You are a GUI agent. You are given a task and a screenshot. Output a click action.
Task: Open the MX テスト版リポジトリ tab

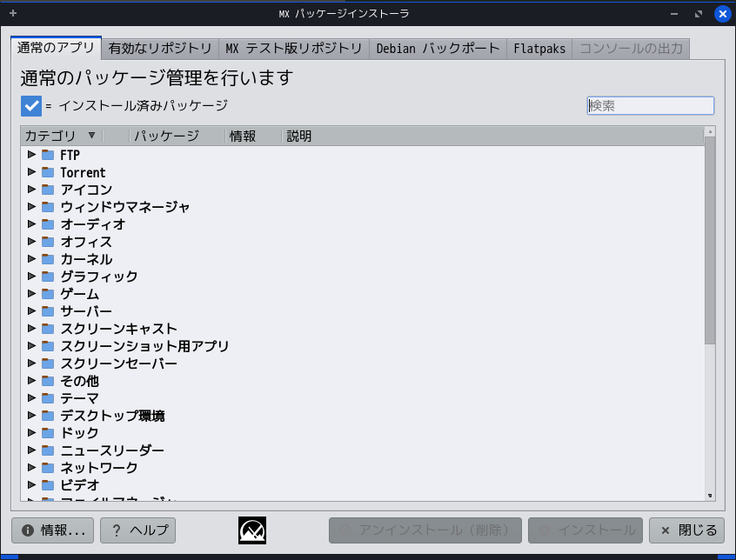point(294,49)
